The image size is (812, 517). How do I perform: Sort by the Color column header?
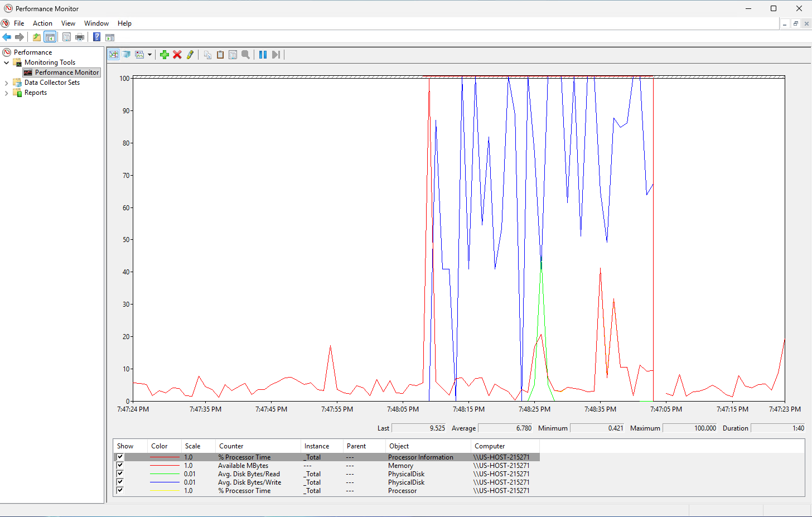tap(164, 446)
